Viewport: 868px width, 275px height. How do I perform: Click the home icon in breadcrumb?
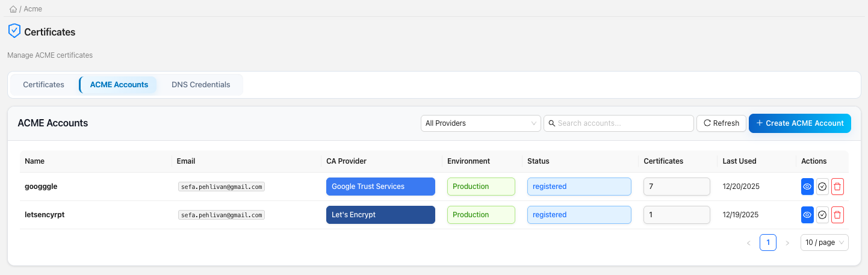(x=13, y=9)
